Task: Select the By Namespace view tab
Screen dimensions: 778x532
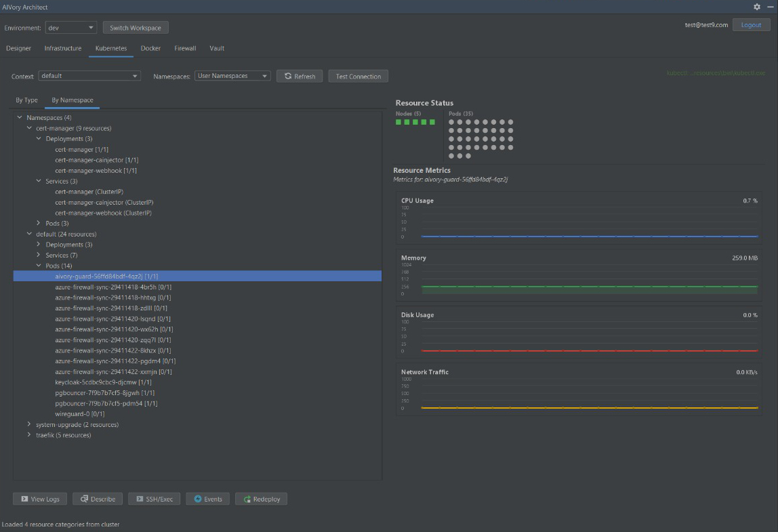Action: [73, 100]
